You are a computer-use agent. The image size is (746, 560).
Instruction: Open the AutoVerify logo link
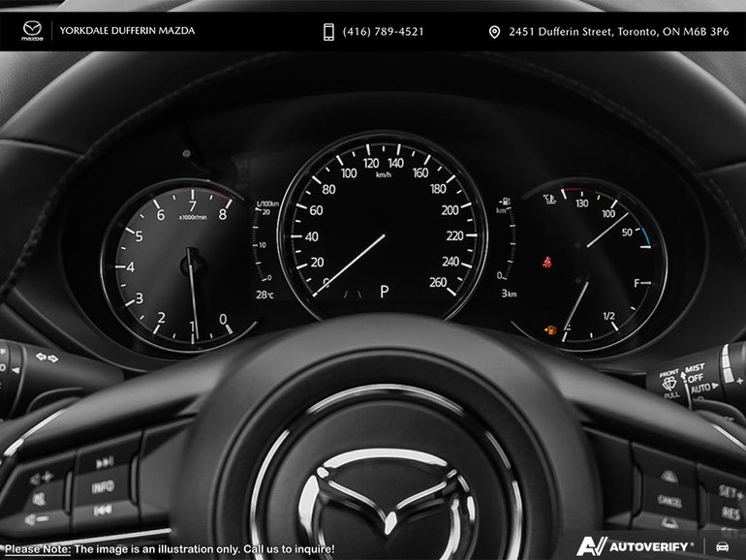[635, 546]
